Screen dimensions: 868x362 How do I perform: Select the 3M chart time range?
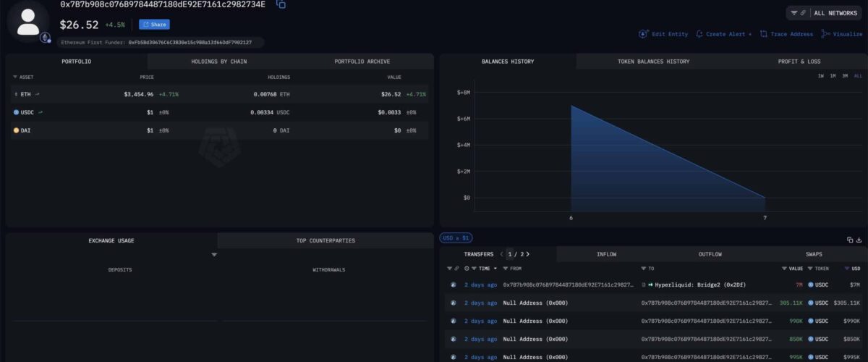click(845, 76)
